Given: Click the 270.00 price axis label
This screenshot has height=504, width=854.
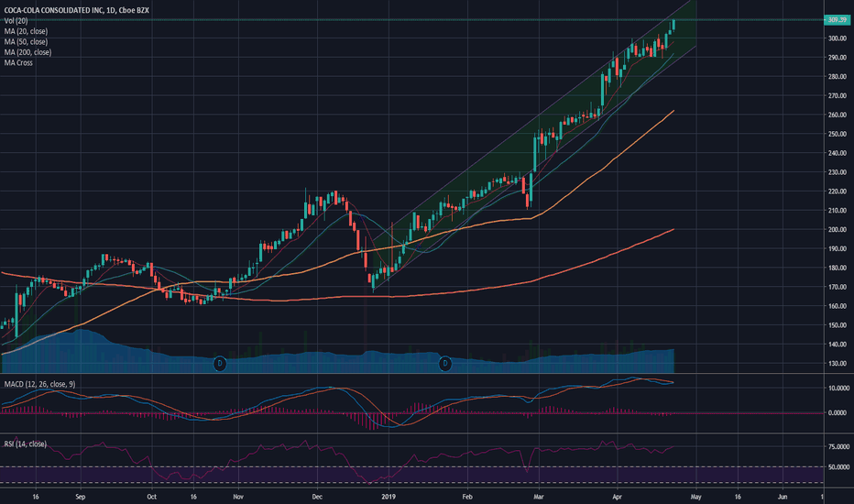Looking at the screenshot, I should (x=838, y=96).
